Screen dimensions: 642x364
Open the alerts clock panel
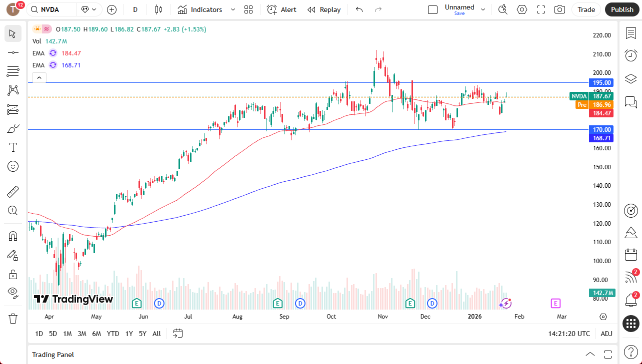pos(631,55)
